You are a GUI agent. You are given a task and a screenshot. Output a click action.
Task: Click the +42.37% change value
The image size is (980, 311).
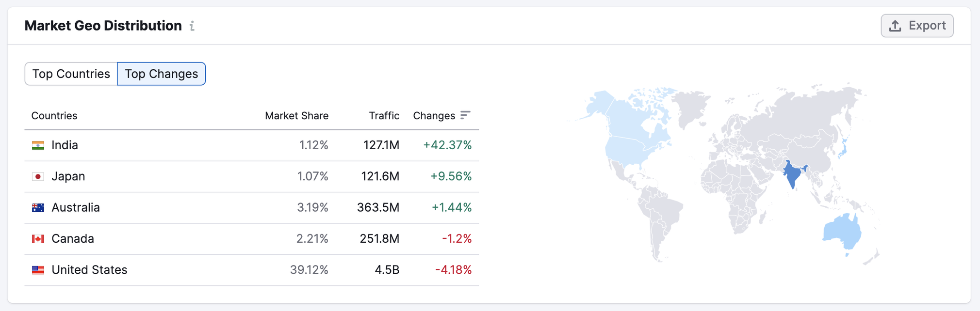coord(447,145)
